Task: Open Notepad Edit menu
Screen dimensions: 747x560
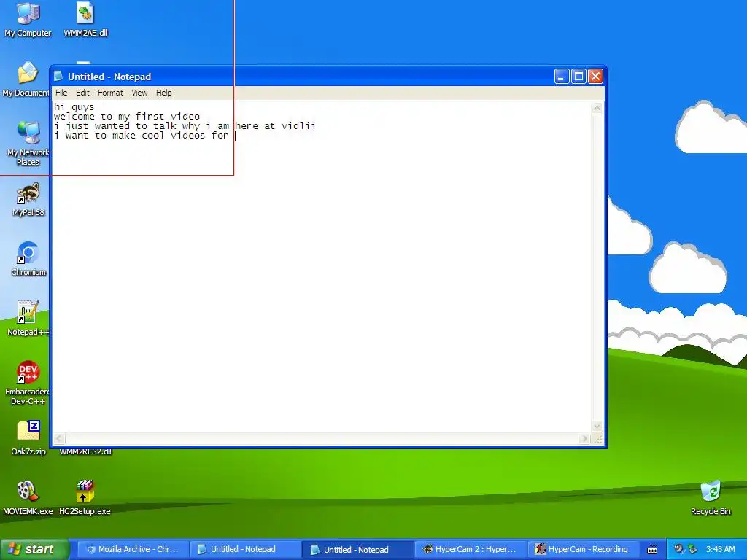Action: 82,93
